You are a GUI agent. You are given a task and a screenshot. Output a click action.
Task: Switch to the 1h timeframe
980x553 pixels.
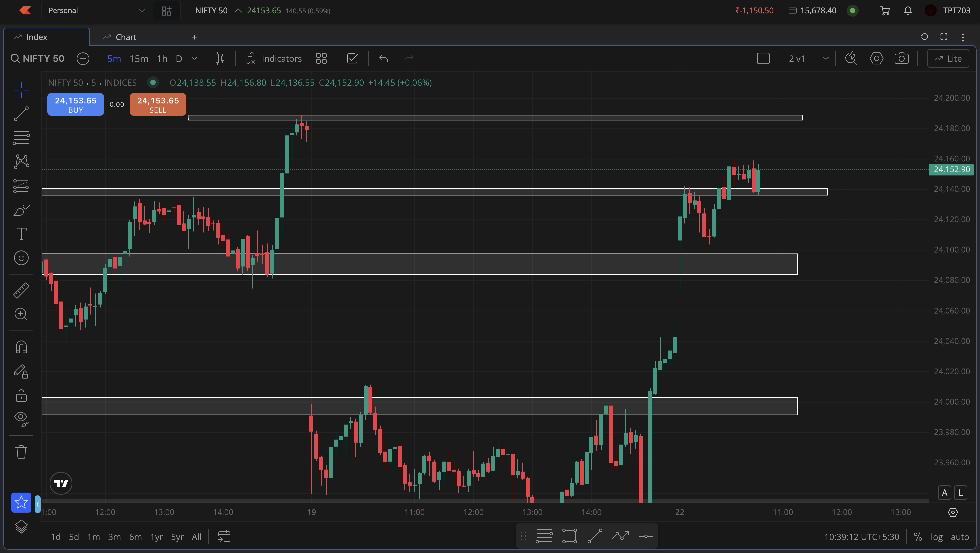pyautogui.click(x=162, y=59)
